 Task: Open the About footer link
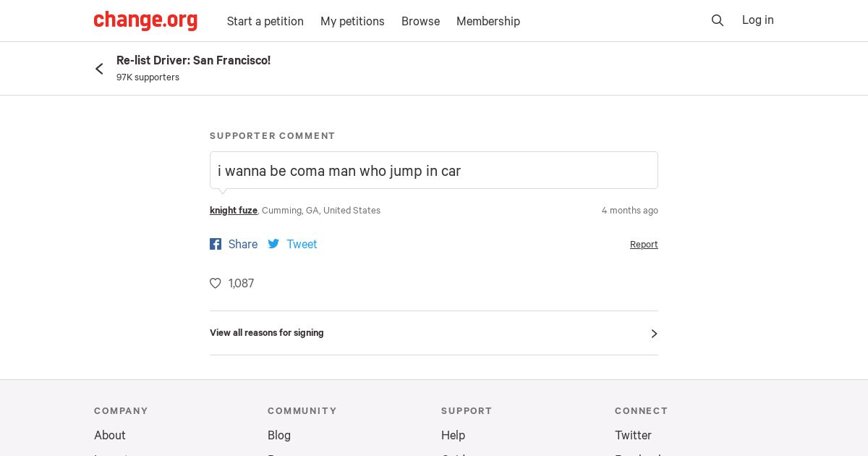(x=110, y=435)
